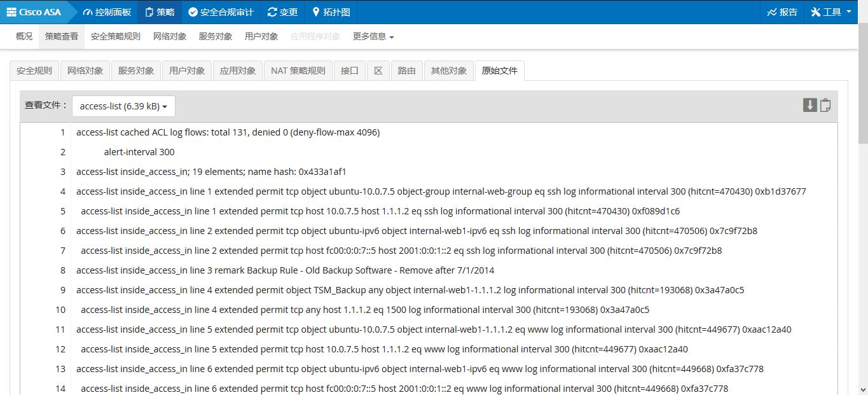Open the 其他对象 tab

(x=449, y=71)
